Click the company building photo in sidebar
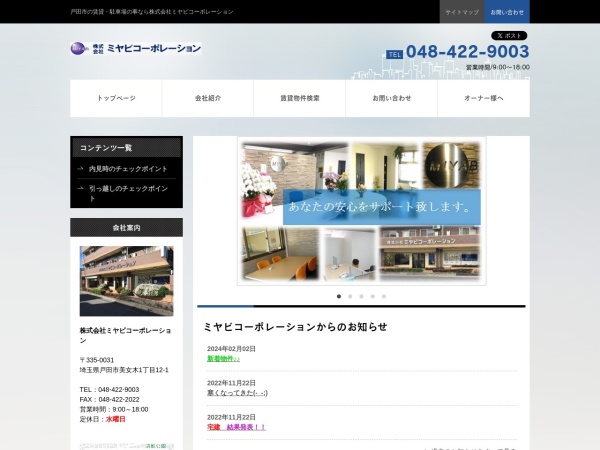The width and height of the screenshot is (600, 450). 126,281
